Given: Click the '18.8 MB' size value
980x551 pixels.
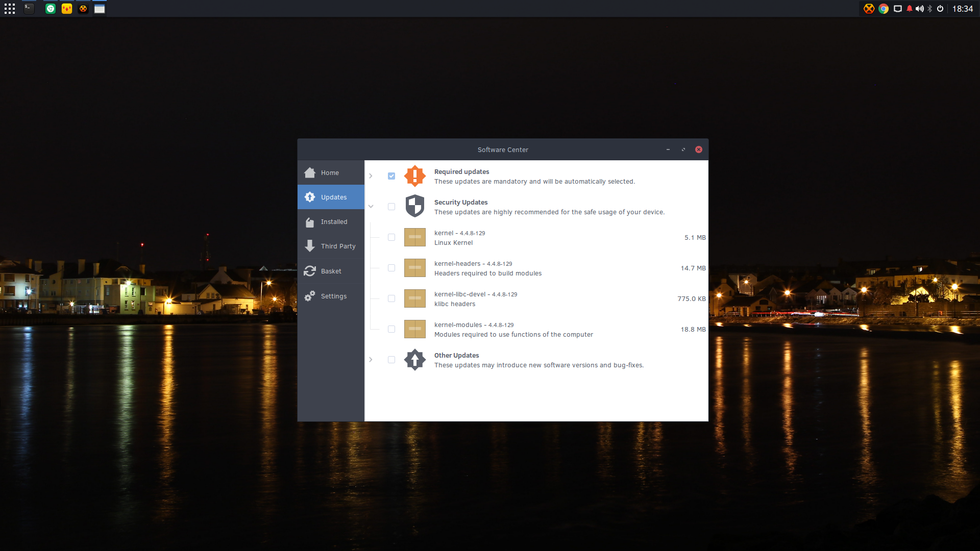Looking at the screenshot, I should [693, 330].
